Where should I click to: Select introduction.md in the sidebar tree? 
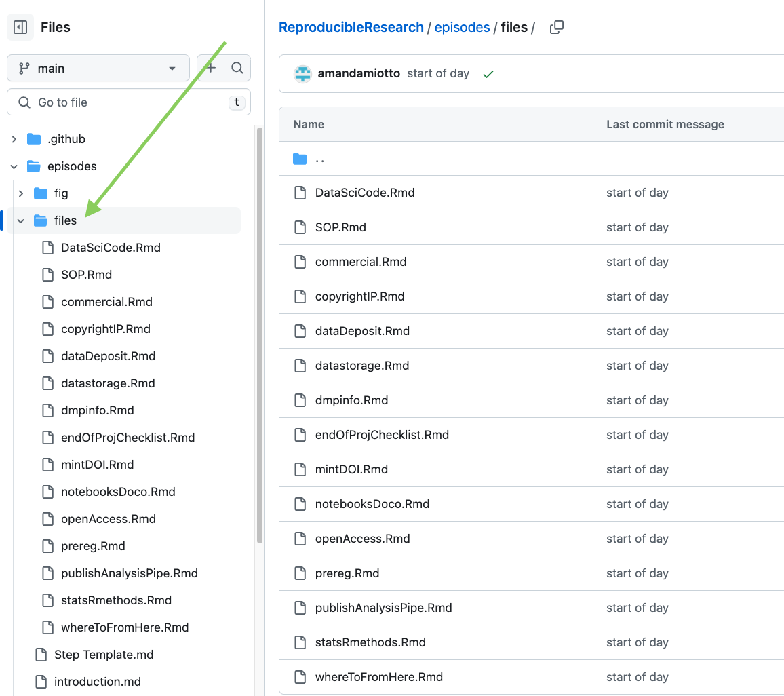(97, 682)
